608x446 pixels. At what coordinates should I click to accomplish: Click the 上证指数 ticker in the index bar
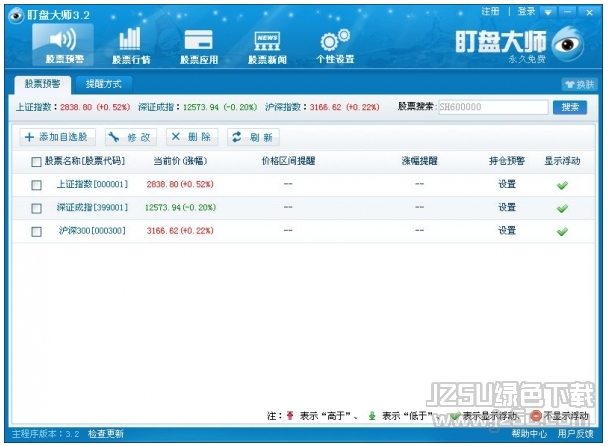73,107
